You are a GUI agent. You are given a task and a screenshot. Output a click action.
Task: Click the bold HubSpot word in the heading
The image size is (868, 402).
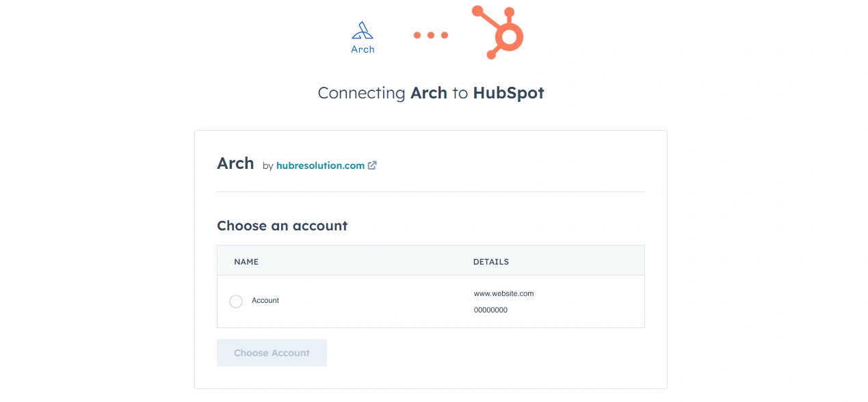point(508,93)
